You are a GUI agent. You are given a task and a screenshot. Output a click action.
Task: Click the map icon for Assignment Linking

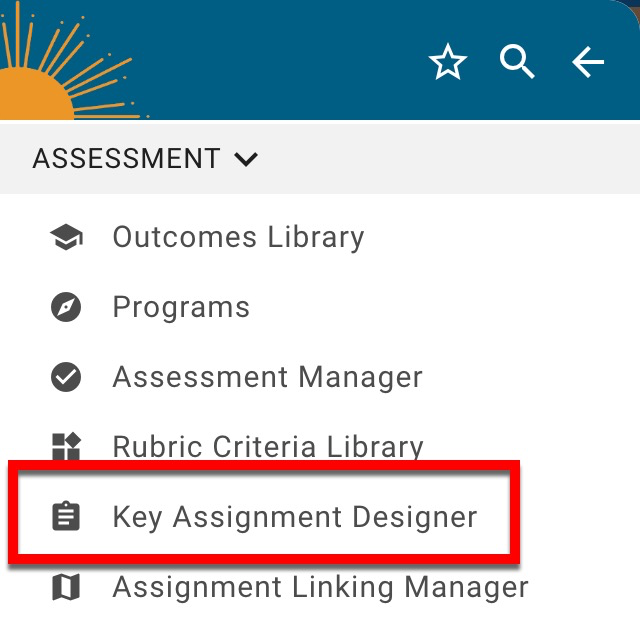coord(66,587)
